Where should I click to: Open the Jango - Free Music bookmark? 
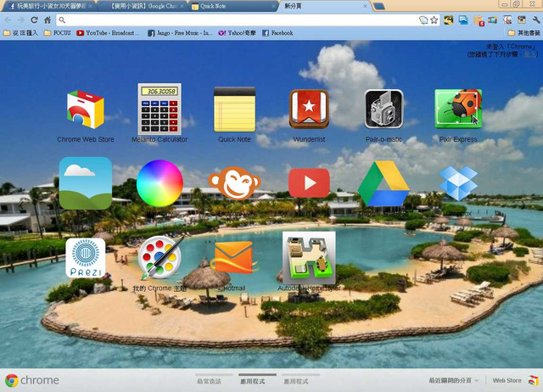pyautogui.click(x=180, y=33)
